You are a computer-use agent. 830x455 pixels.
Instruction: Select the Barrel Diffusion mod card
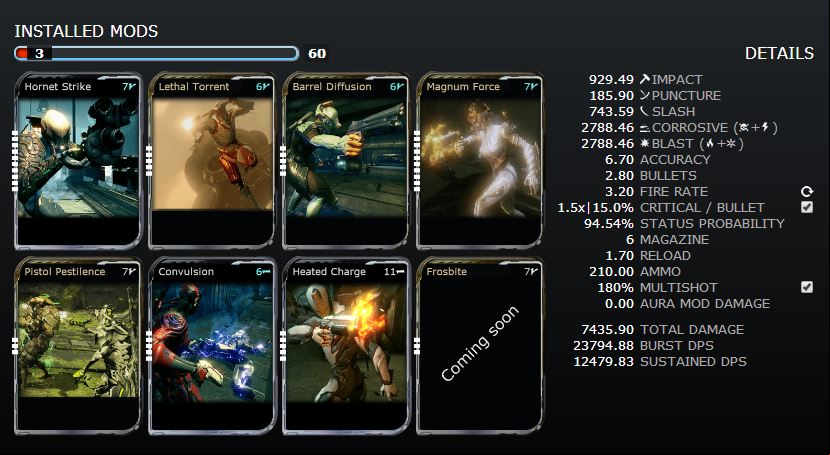pyautogui.click(x=346, y=161)
